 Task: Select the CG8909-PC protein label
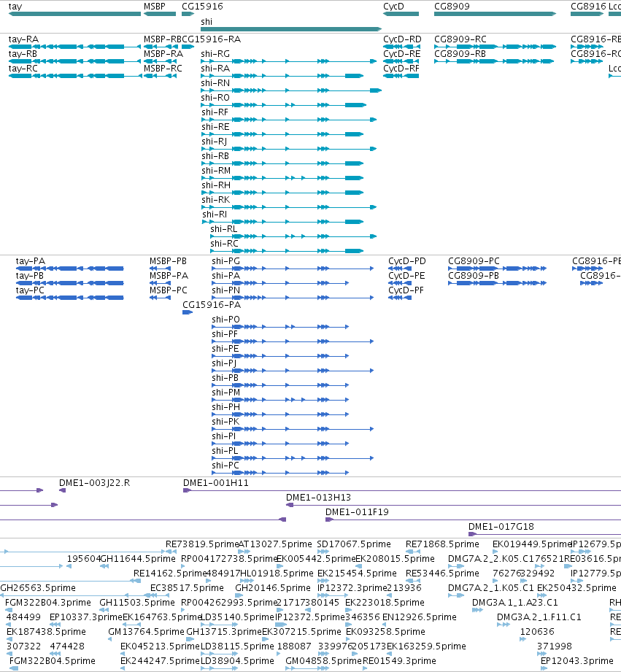click(474, 261)
